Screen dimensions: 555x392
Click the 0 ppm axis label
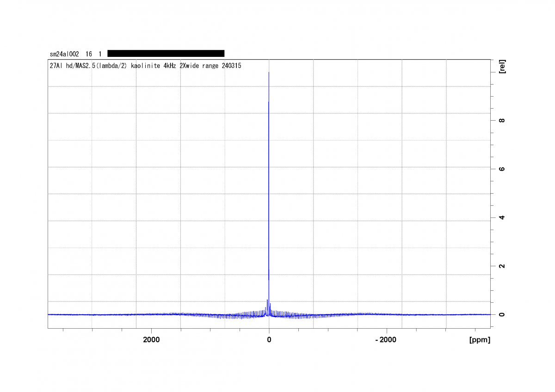pyautogui.click(x=269, y=340)
